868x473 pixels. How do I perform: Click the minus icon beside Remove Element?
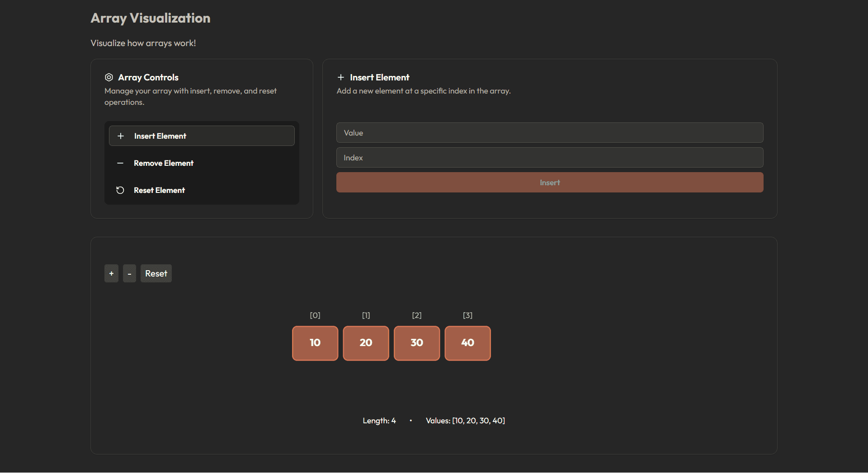coord(120,163)
